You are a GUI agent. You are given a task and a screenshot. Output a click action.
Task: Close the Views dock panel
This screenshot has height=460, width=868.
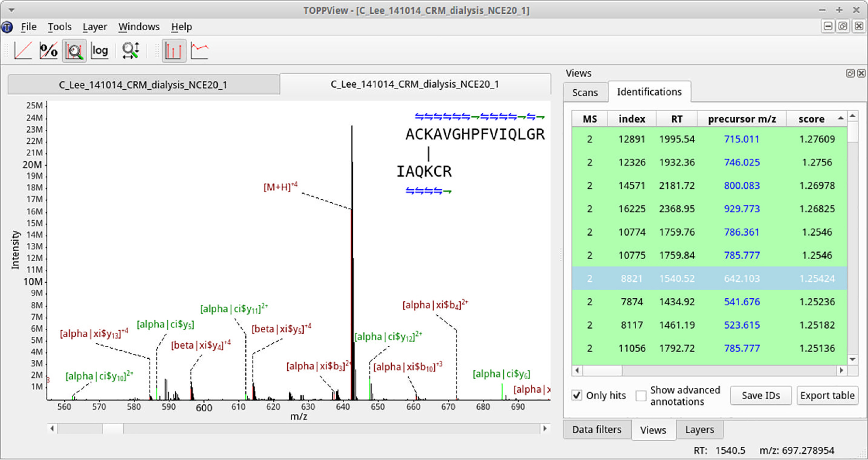pos(861,73)
